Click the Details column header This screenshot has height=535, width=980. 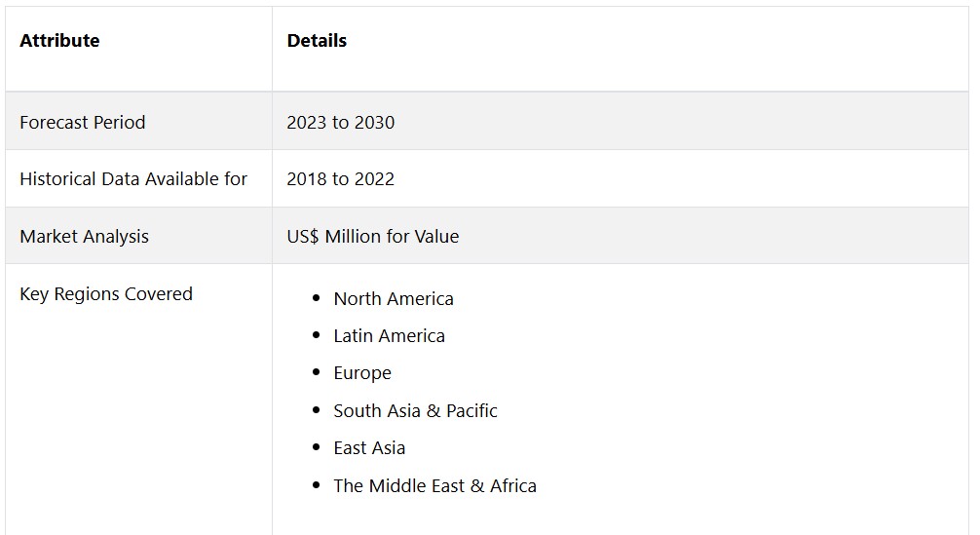(317, 41)
